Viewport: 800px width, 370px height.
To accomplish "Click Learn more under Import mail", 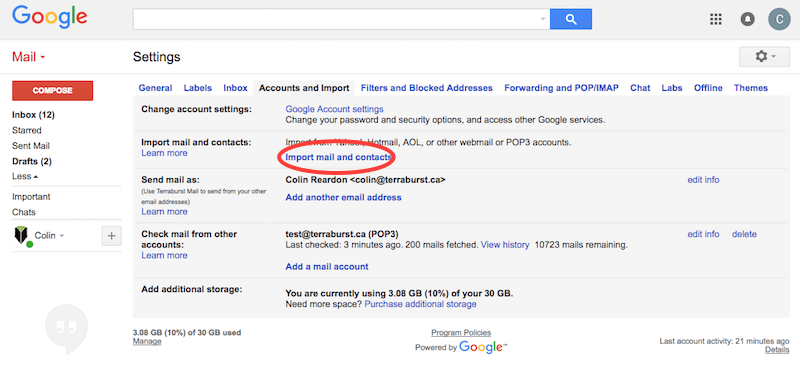I will (164, 153).
